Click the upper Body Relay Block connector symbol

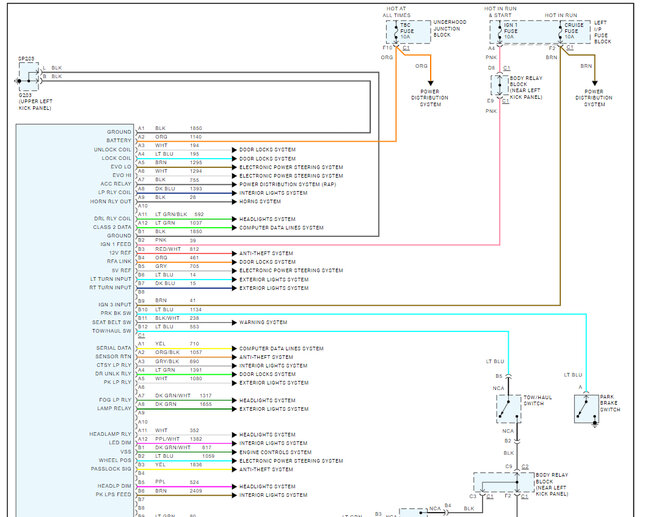click(495, 84)
